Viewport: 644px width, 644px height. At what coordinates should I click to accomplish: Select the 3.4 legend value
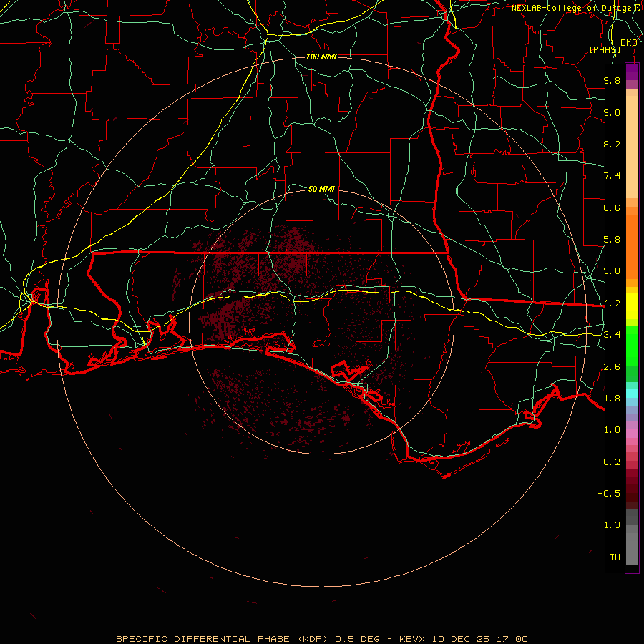pyautogui.click(x=612, y=335)
